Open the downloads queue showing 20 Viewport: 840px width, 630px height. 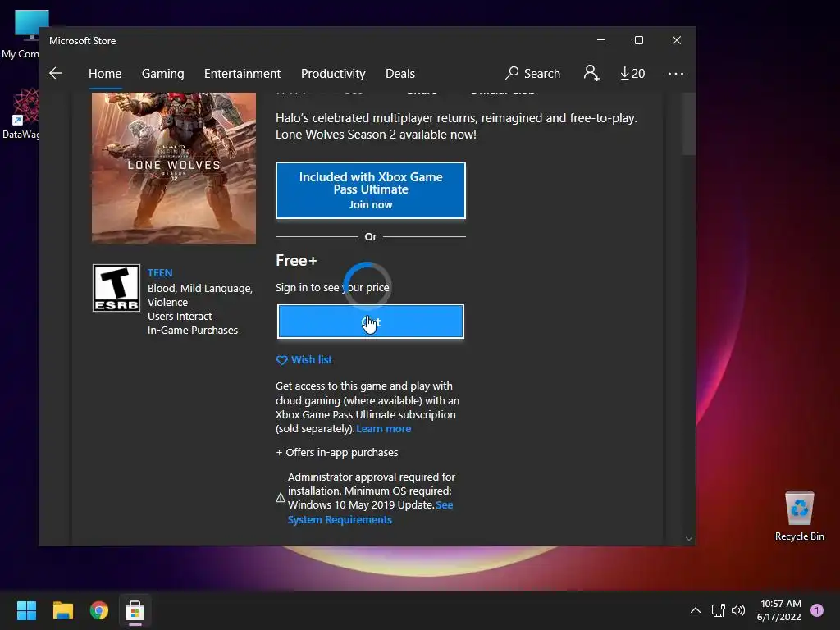pyautogui.click(x=632, y=73)
